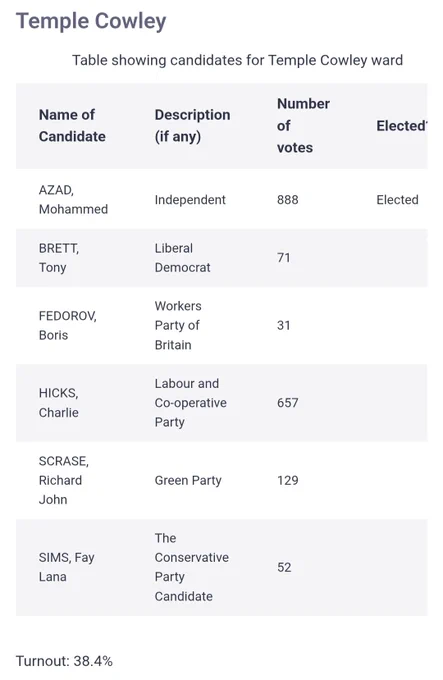The height and width of the screenshot is (680, 443).
Task: Click the Temple Cowley heading
Action: click(91, 21)
